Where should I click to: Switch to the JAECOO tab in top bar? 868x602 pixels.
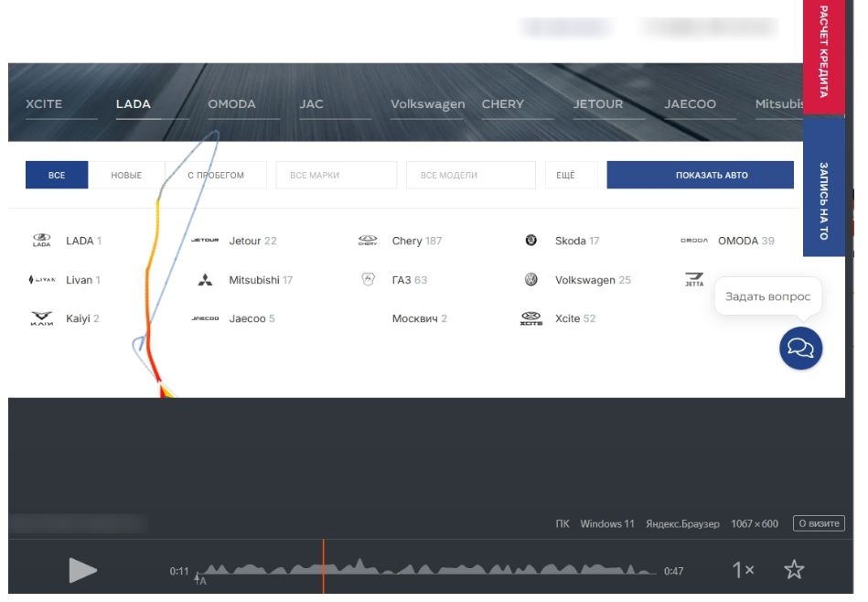click(x=691, y=104)
